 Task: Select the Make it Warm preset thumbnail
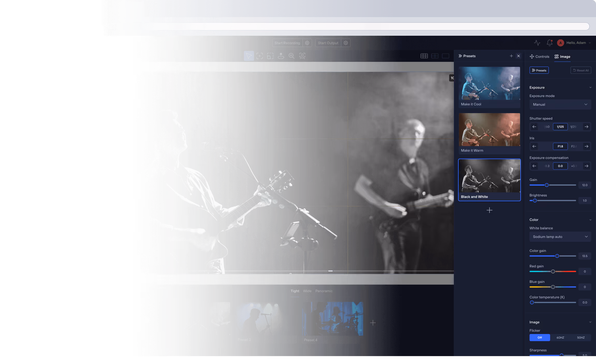click(489, 130)
